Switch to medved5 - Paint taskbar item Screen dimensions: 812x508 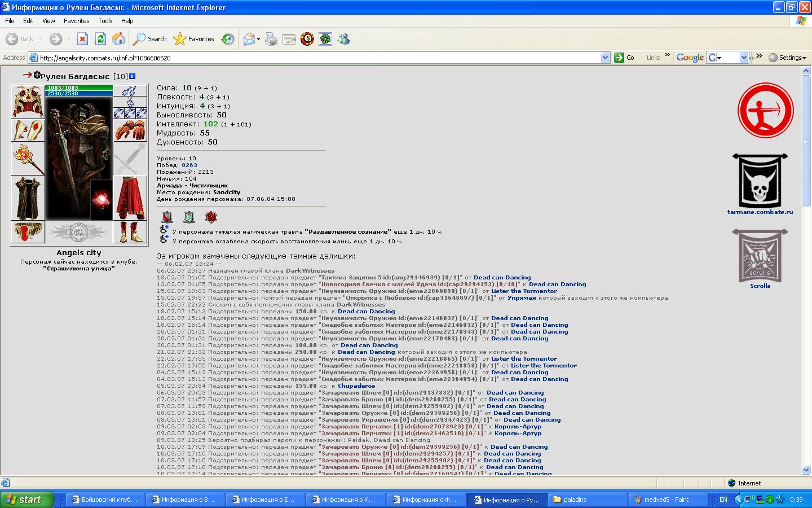coord(667,500)
